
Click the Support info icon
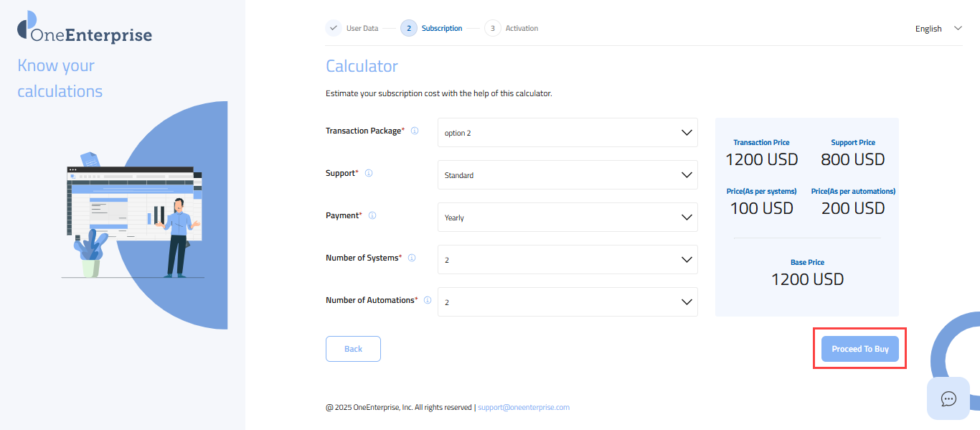click(369, 174)
